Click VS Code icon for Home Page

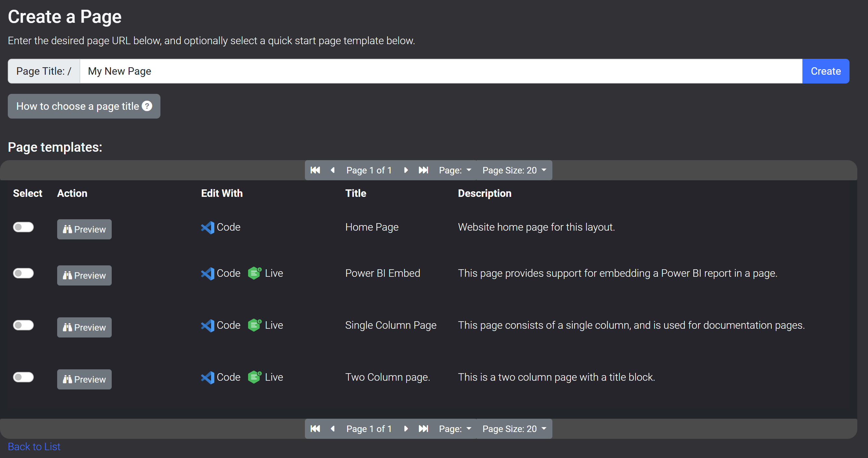[x=208, y=227]
